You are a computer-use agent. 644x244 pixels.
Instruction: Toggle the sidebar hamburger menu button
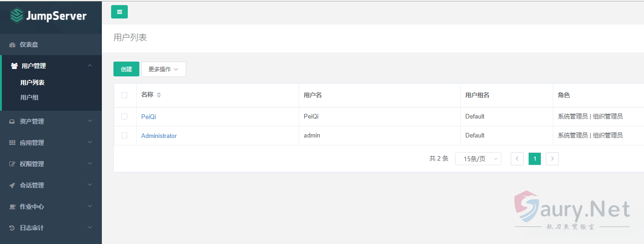[x=119, y=12]
